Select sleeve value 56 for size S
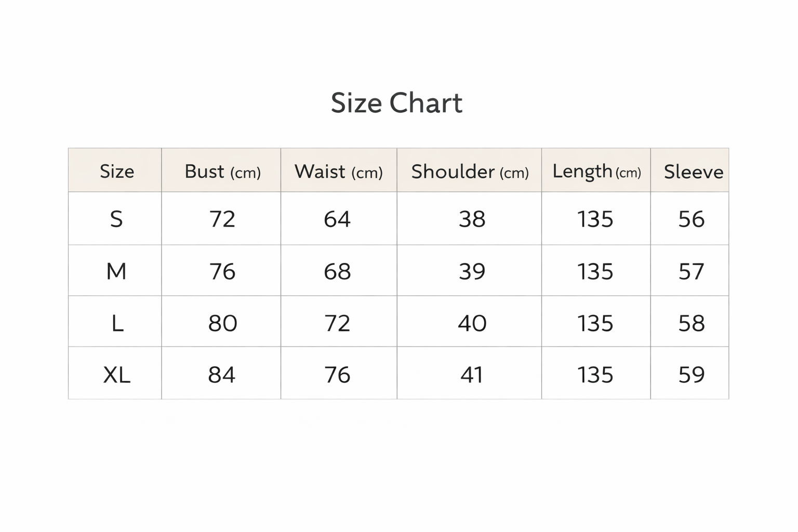 click(x=691, y=219)
